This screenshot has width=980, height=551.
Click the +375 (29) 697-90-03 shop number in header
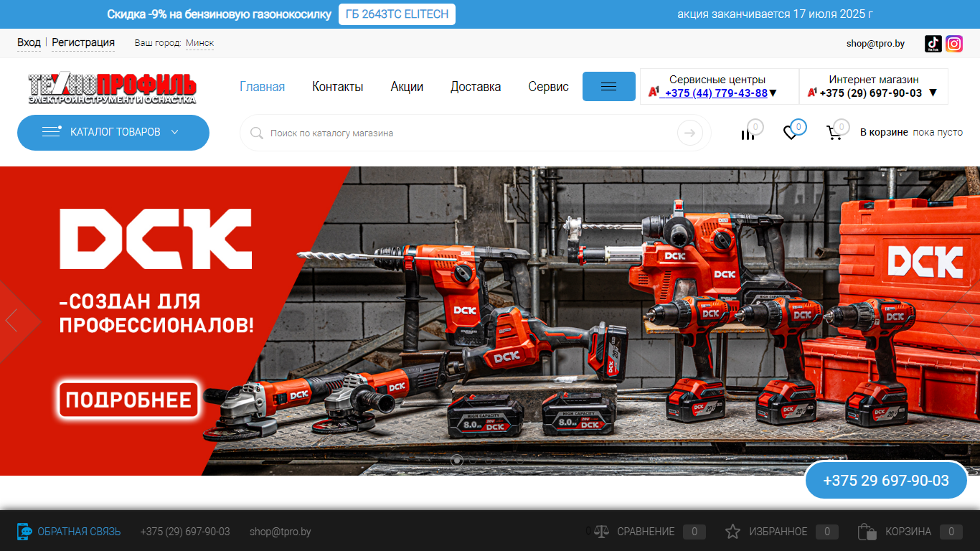pos(871,93)
